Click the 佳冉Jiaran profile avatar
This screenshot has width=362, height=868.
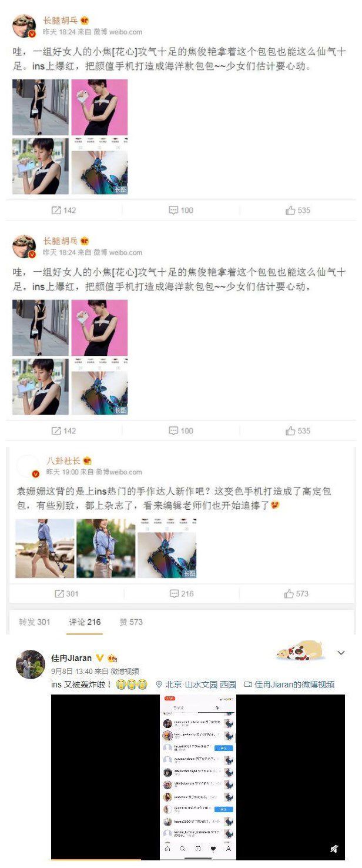(31, 665)
